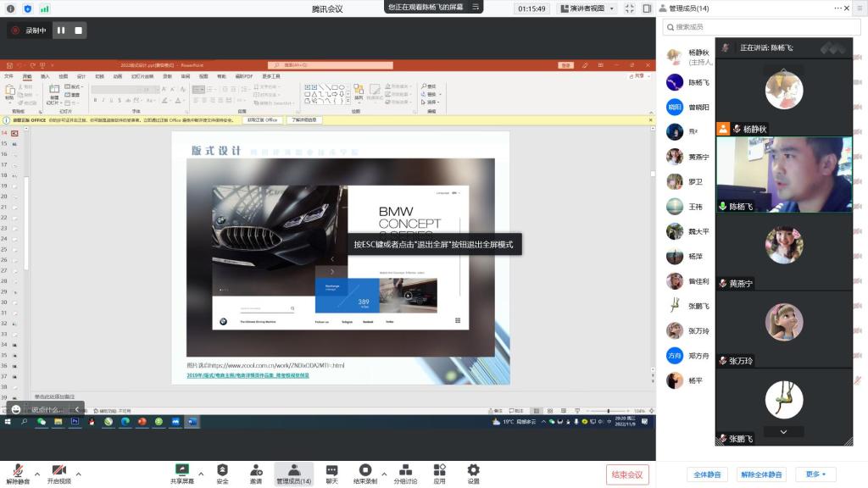
Task: Open the More dropdown in members panel
Action: pyautogui.click(x=815, y=474)
